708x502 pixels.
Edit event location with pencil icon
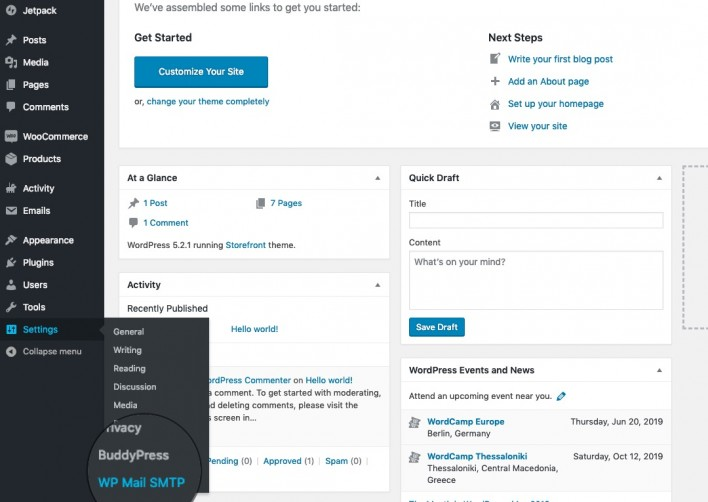[x=561, y=396]
